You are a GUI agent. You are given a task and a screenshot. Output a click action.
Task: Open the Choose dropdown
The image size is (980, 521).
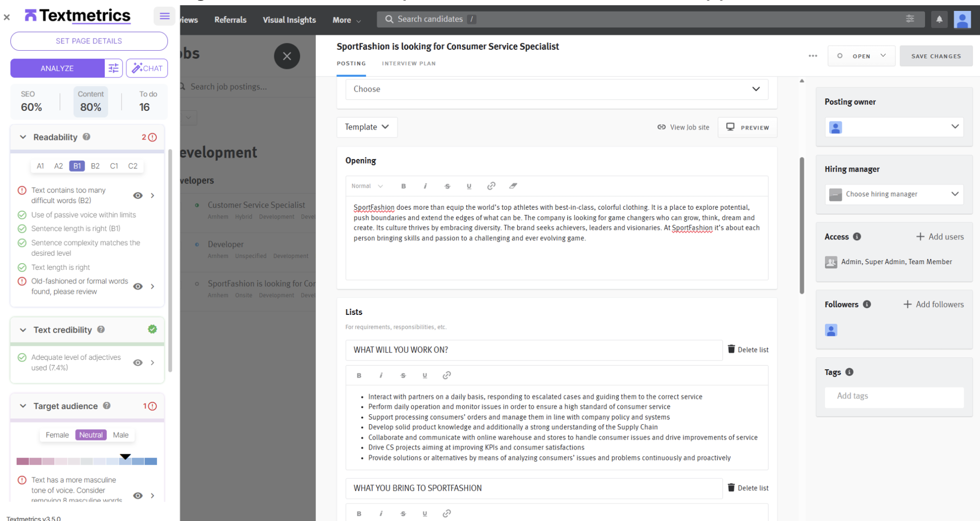click(556, 89)
